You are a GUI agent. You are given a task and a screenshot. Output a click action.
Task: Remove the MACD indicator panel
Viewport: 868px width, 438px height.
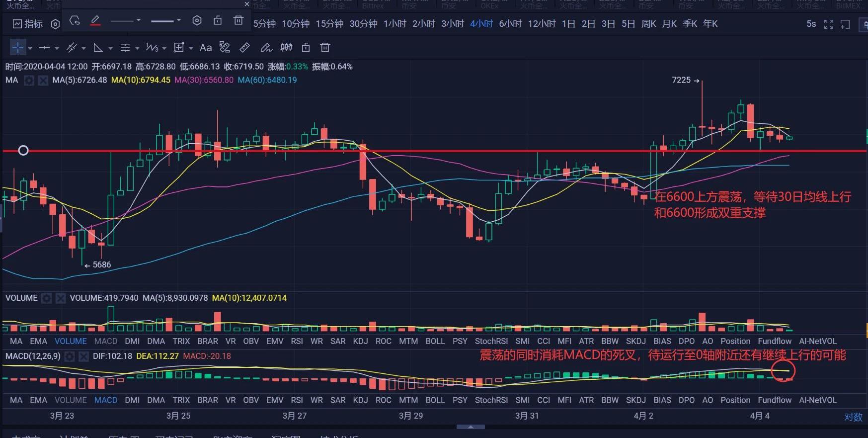[83, 356]
